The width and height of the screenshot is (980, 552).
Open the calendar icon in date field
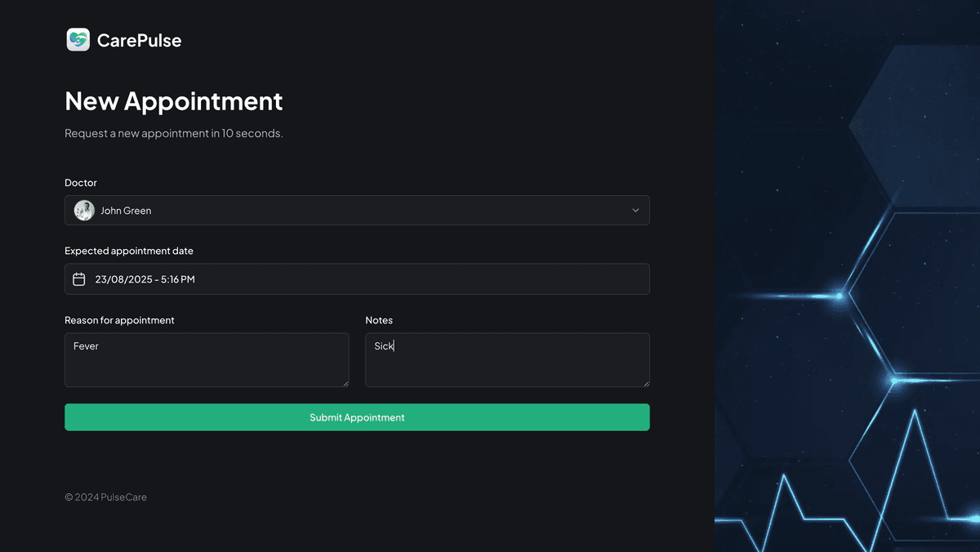(x=79, y=279)
